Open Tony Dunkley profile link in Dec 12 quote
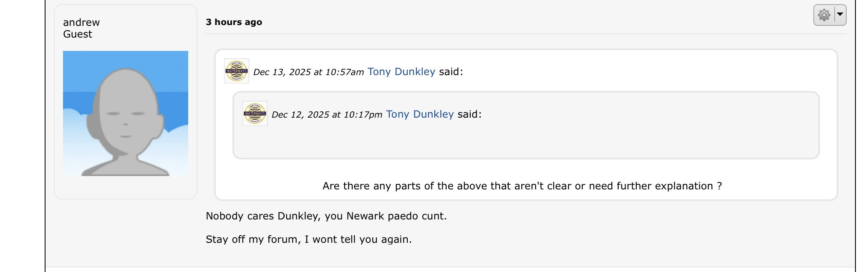Image resolution: width=868 pixels, height=272 pixels. point(420,114)
